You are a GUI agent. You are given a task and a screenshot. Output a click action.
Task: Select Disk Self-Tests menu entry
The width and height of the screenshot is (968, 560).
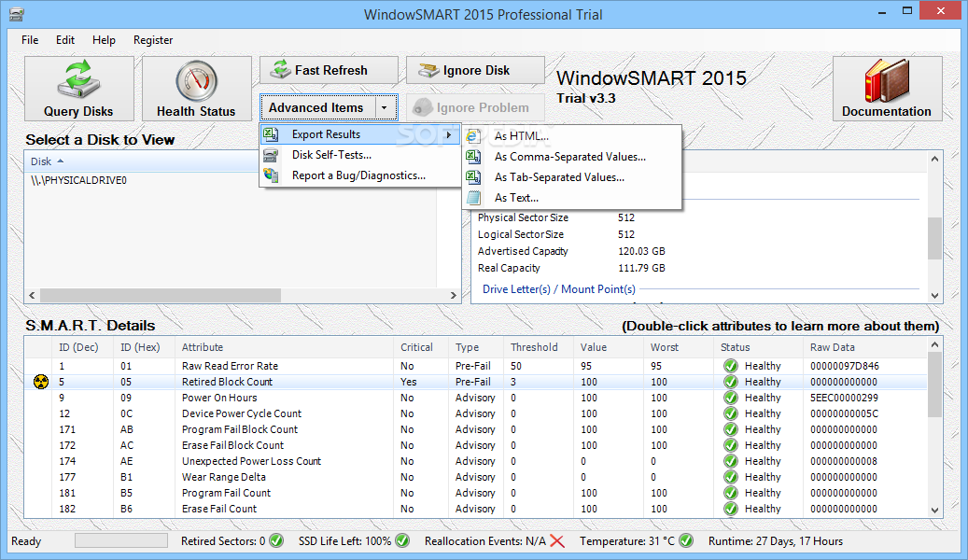click(x=360, y=155)
